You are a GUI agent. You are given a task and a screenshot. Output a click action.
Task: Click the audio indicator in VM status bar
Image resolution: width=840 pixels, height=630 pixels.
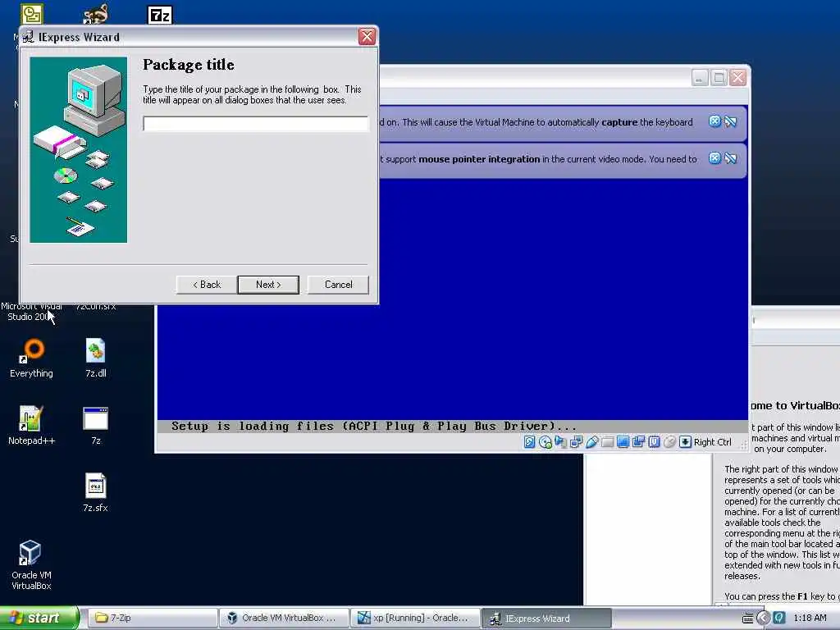[x=561, y=442]
